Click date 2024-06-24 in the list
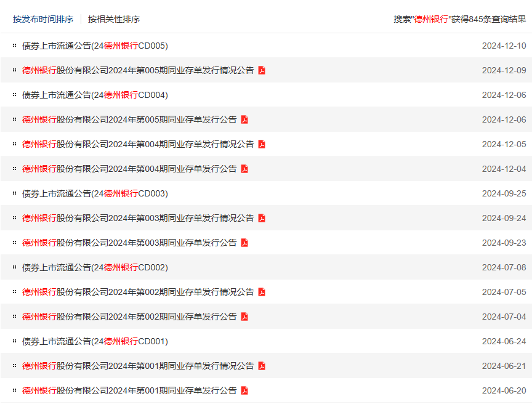The height and width of the screenshot is (404, 532). pyautogui.click(x=504, y=341)
